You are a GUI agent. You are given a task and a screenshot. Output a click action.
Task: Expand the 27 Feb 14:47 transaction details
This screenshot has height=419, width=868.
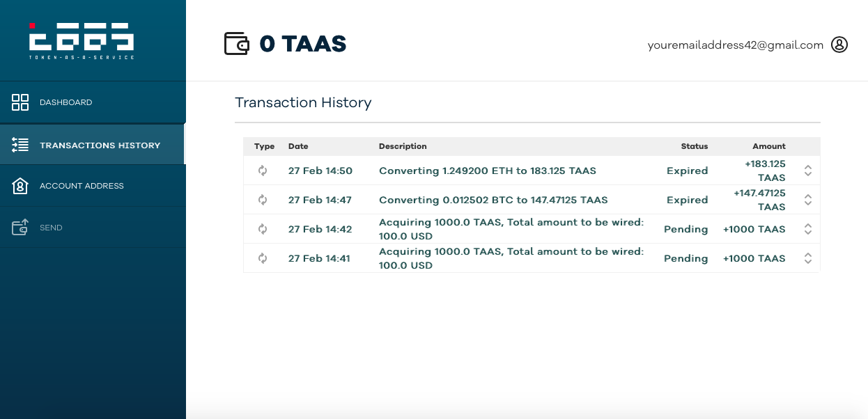(x=808, y=200)
